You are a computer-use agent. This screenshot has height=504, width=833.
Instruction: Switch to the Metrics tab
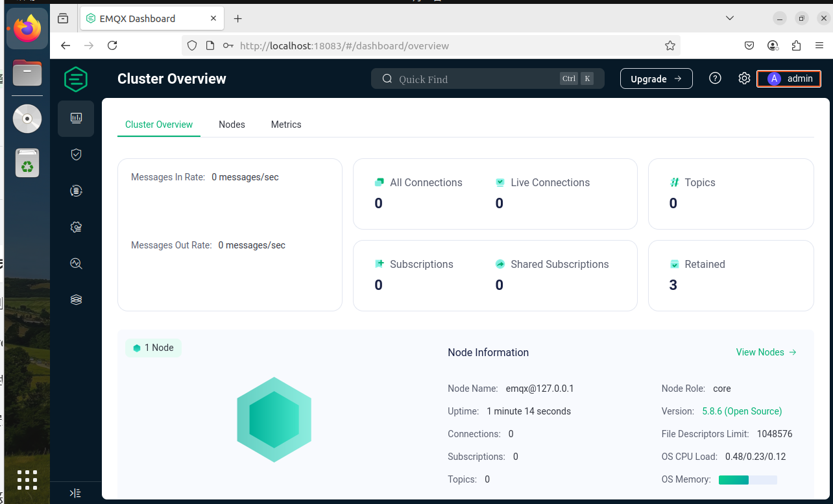[x=286, y=125]
